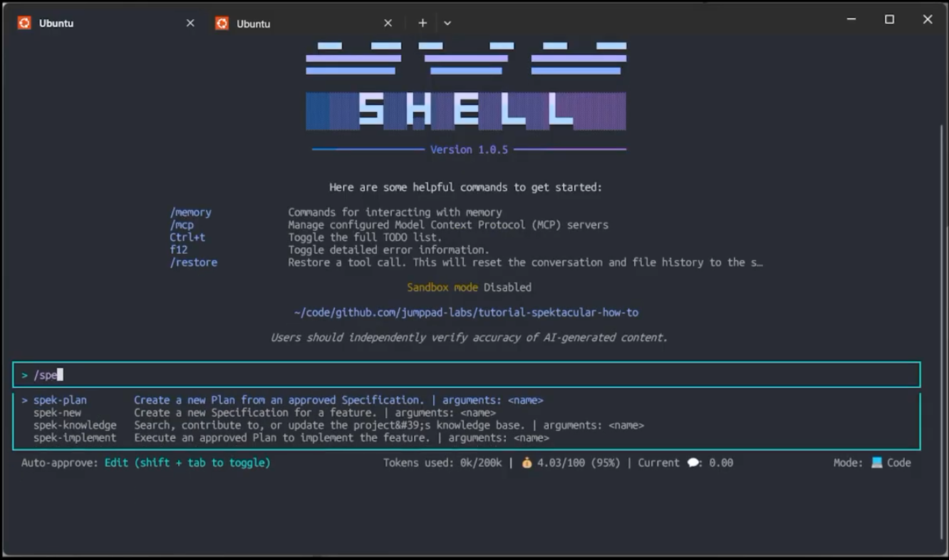Click the Mode Code label text
Image resolution: width=949 pixels, height=560 pixels.
coord(872,463)
